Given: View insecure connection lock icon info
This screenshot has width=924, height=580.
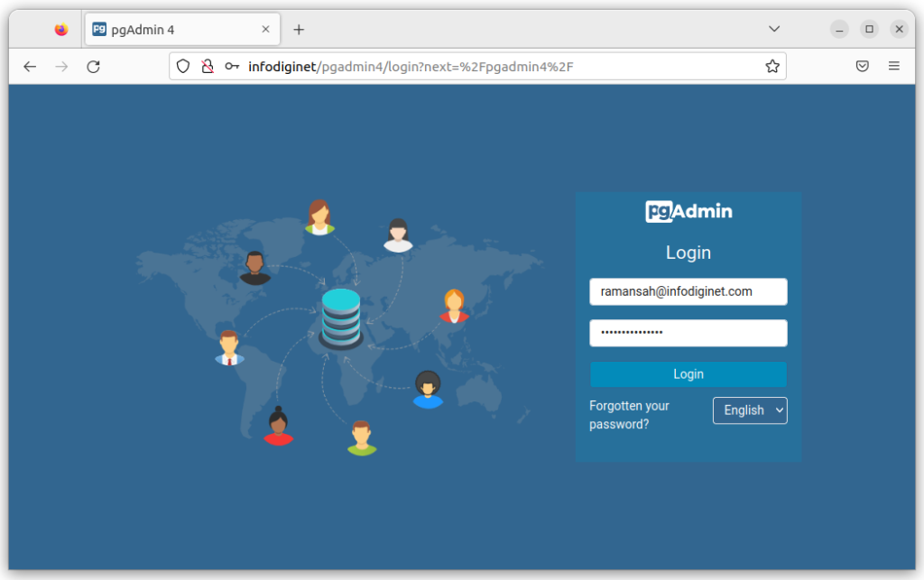Looking at the screenshot, I should coord(208,67).
